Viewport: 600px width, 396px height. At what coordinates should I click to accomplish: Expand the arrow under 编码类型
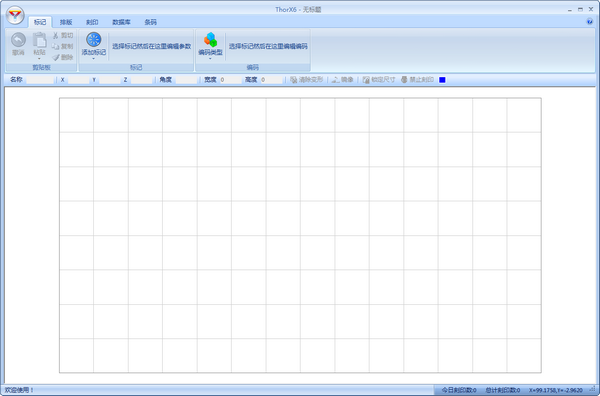coord(210,59)
